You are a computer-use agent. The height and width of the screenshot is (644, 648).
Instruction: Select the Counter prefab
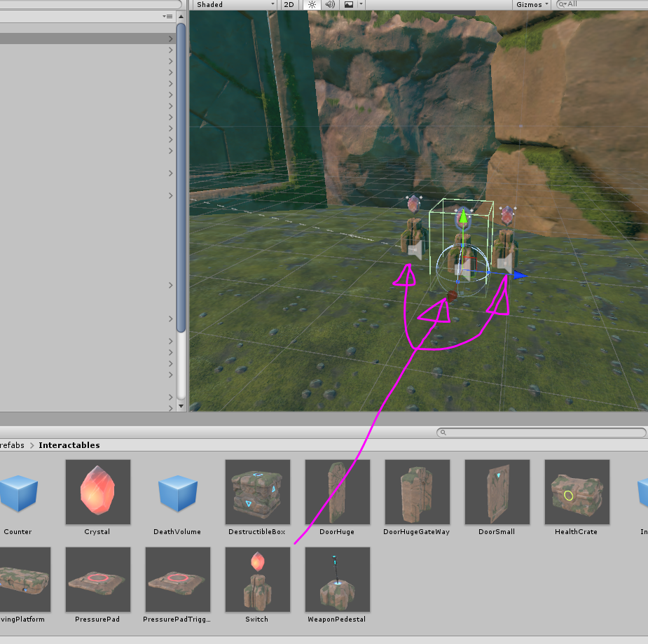tap(18, 493)
